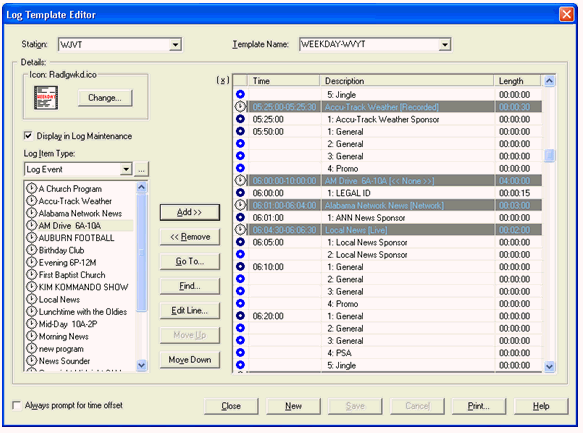Click clock icon of Local News [Live] row
Screen dimensions: 583x433
point(240,229)
